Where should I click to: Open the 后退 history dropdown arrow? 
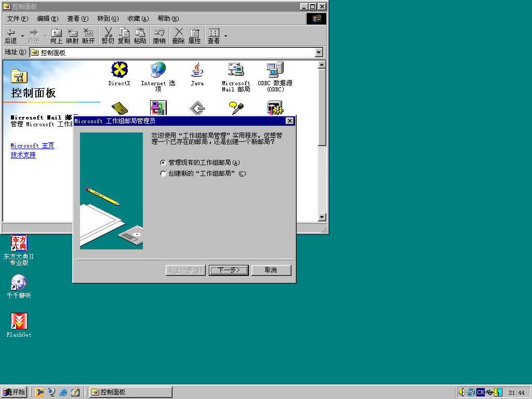(22, 36)
